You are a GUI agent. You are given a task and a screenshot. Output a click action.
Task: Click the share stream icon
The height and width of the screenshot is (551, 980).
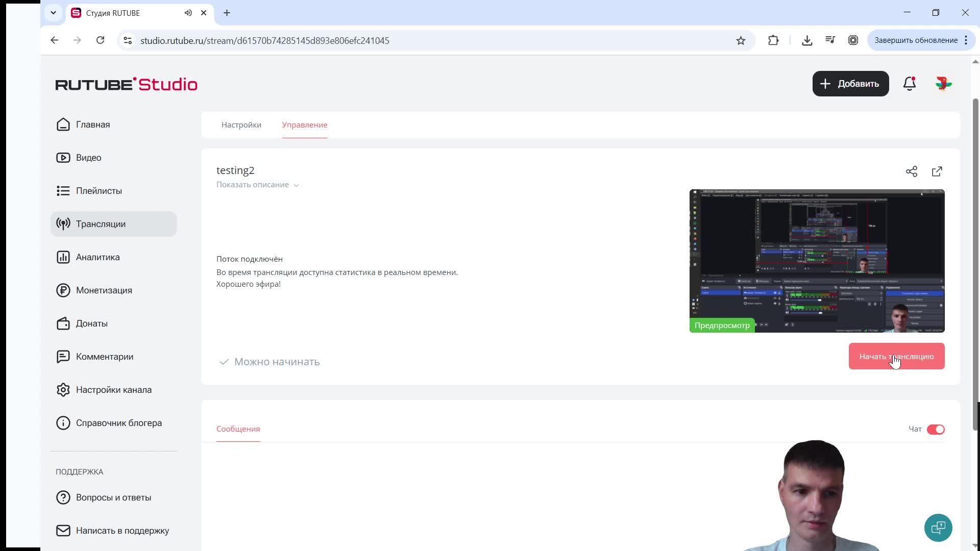(912, 171)
